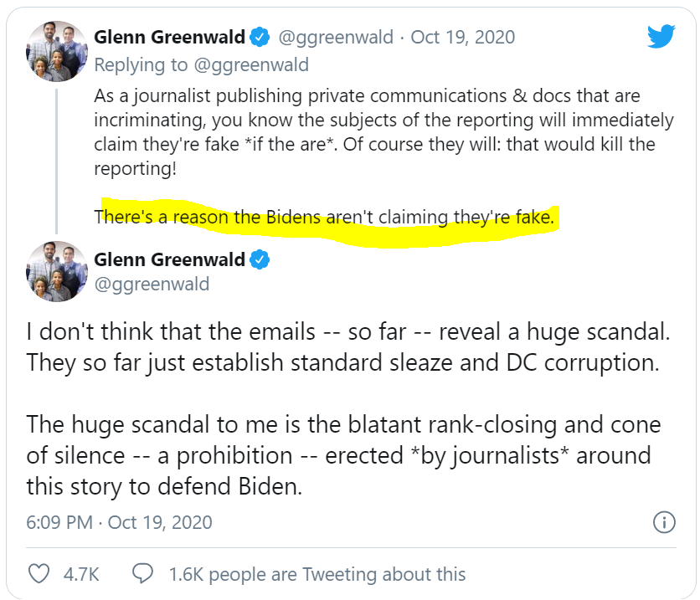The width and height of the screenshot is (700, 600).
Task: Click the Glenn Greenwald name in top tweet
Action: coord(169,38)
